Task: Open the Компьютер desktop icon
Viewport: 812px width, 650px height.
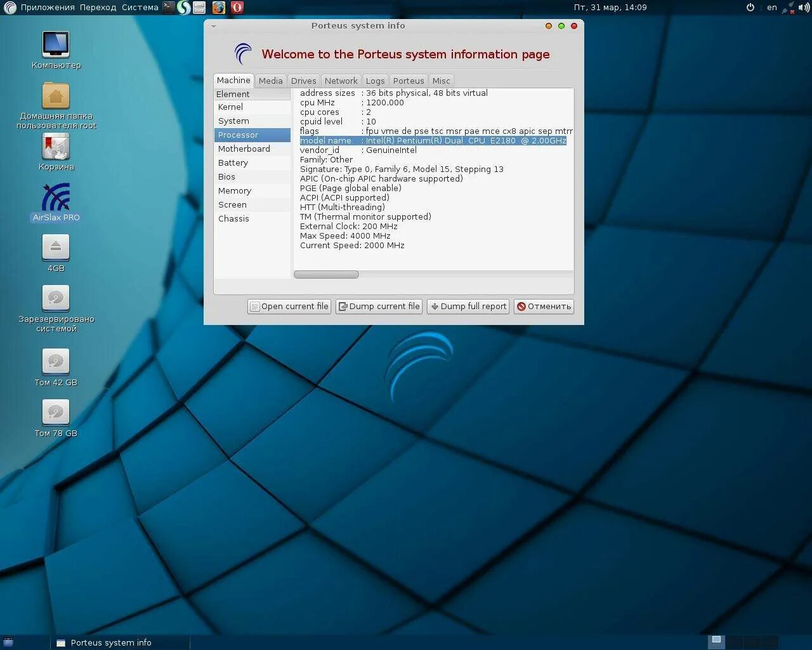Action: [56, 50]
